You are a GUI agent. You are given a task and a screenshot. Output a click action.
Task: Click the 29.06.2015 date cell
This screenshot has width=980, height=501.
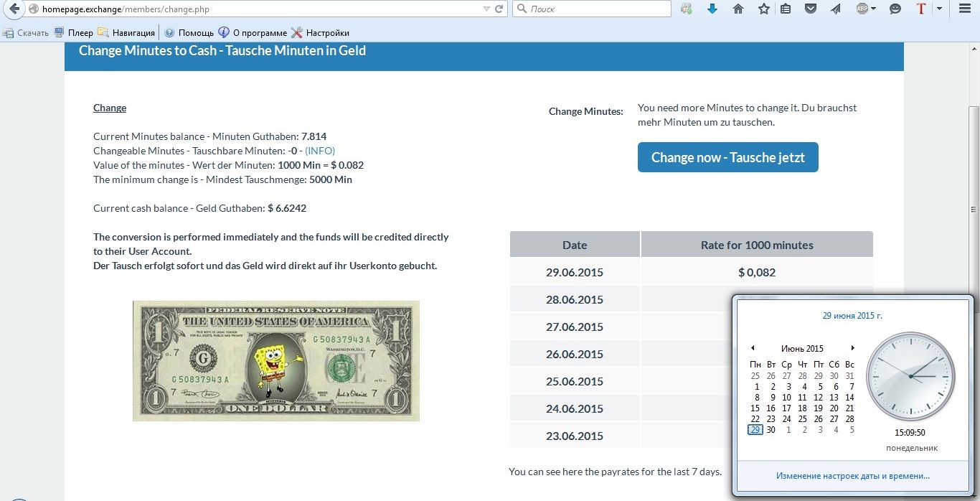click(x=575, y=273)
